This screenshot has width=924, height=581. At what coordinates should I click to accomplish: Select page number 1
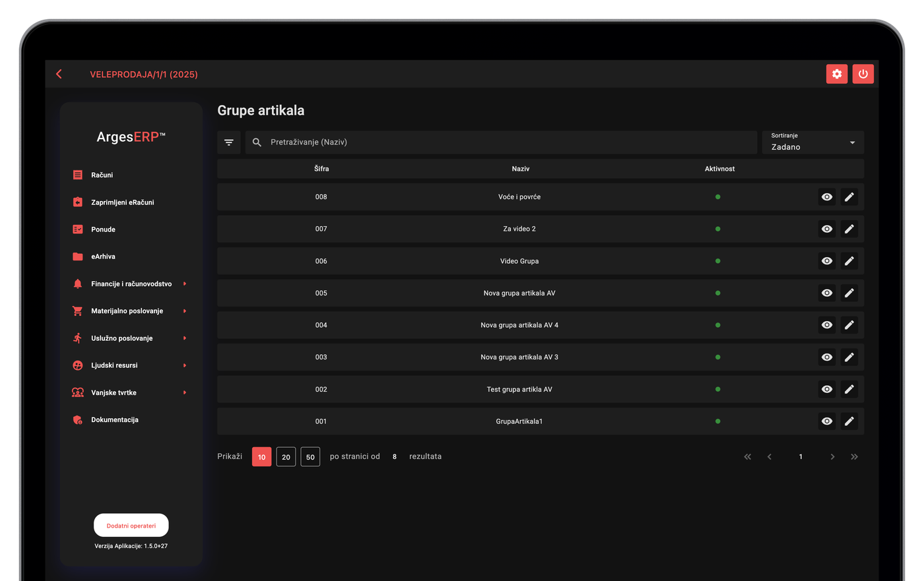(801, 456)
